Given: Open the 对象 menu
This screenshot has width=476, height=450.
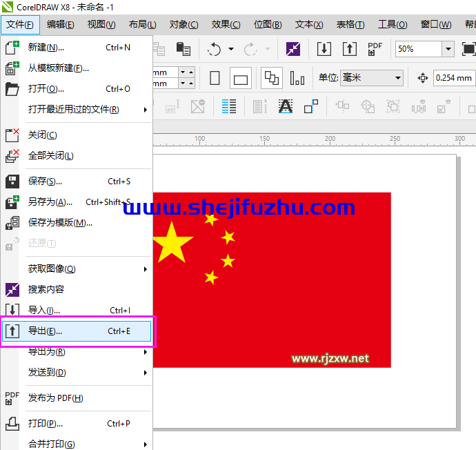Looking at the screenshot, I should pos(184,25).
